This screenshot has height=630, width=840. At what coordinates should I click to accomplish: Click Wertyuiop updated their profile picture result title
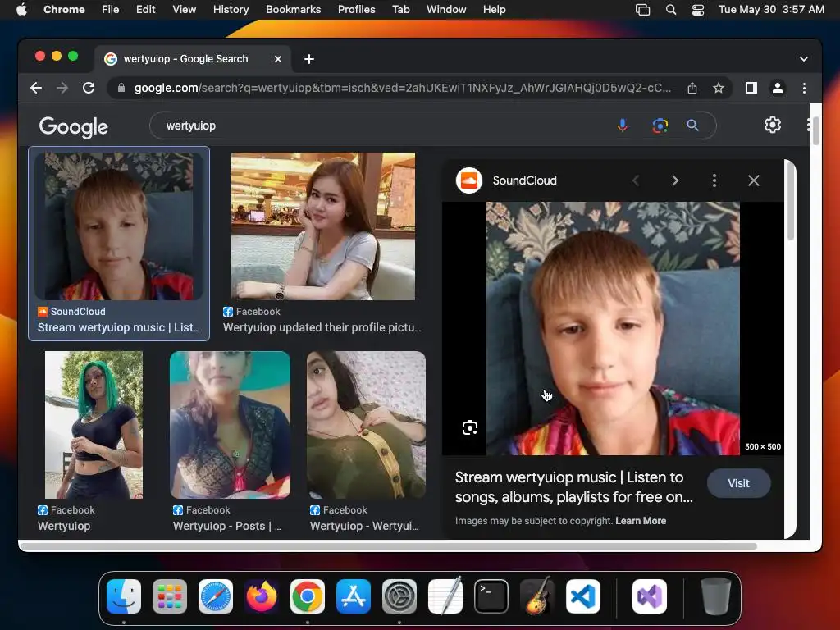pos(322,327)
